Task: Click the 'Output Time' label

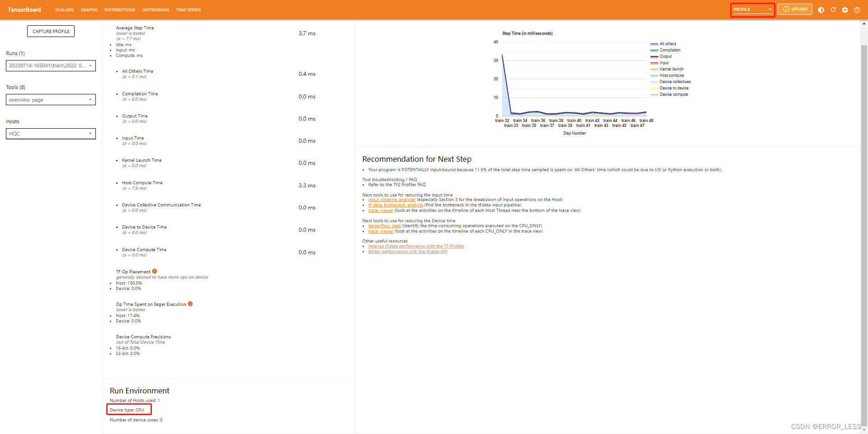Action: [135, 116]
